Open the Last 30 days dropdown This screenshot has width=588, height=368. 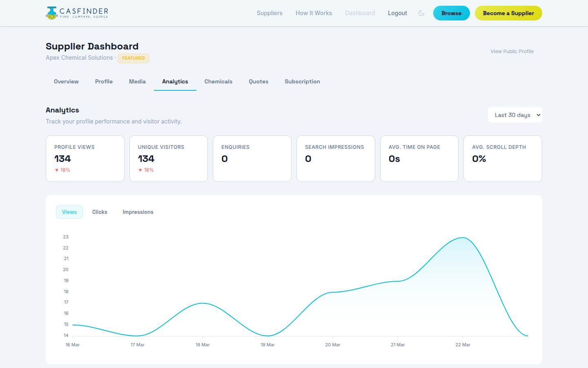point(515,115)
